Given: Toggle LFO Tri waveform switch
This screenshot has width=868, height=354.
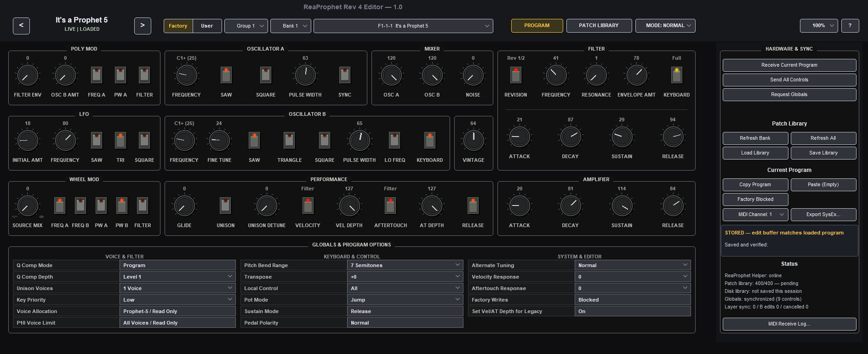Looking at the screenshot, I should [120, 140].
